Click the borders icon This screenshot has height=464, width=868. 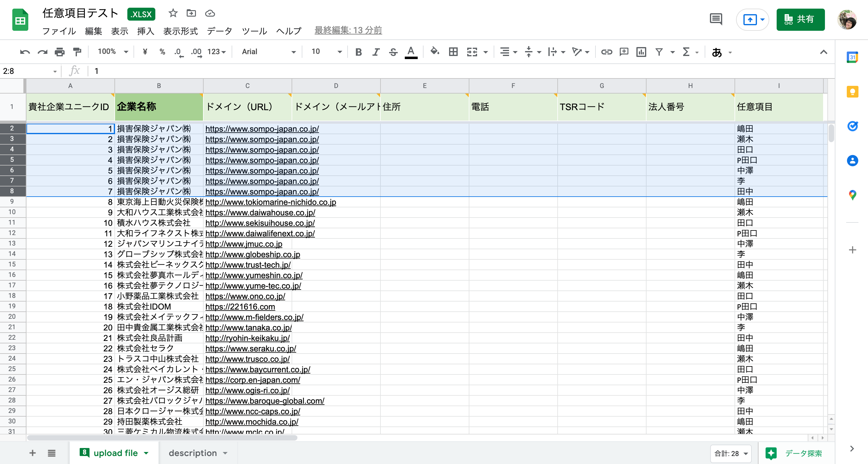[x=453, y=52]
